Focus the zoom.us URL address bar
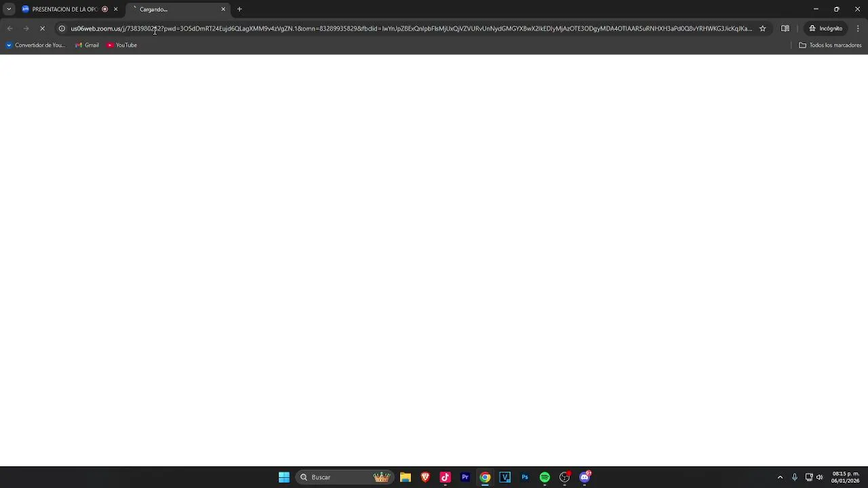This screenshot has height=488, width=868. [x=411, y=28]
